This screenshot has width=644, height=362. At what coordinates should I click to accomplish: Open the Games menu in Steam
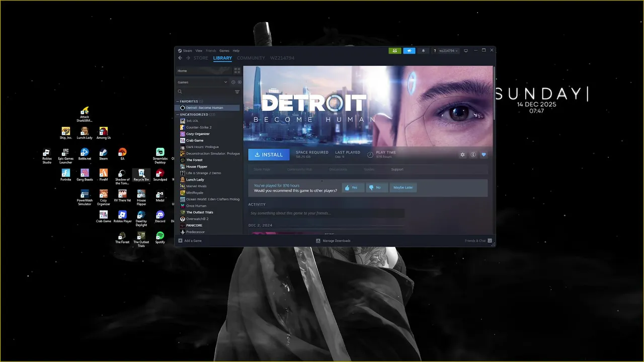224,51
